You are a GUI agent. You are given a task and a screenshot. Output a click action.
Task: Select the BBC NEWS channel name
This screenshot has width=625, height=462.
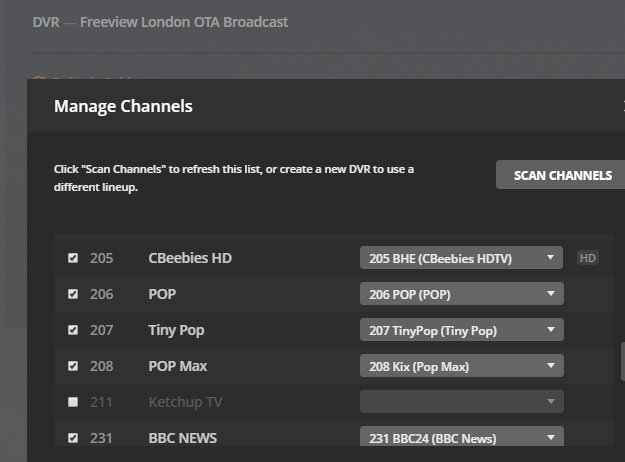(183, 438)
